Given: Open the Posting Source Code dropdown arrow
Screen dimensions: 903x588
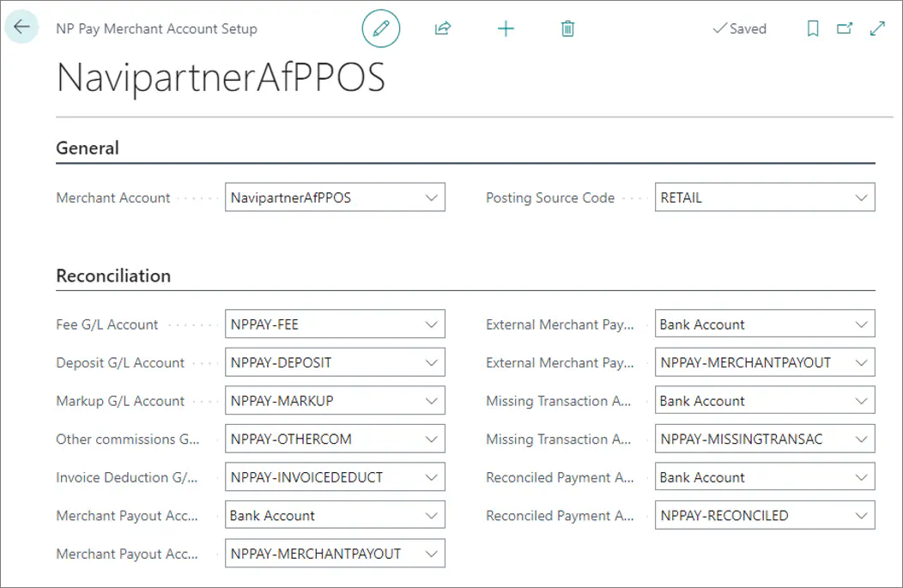Looking at the screenshot, I should coord(861,197).
